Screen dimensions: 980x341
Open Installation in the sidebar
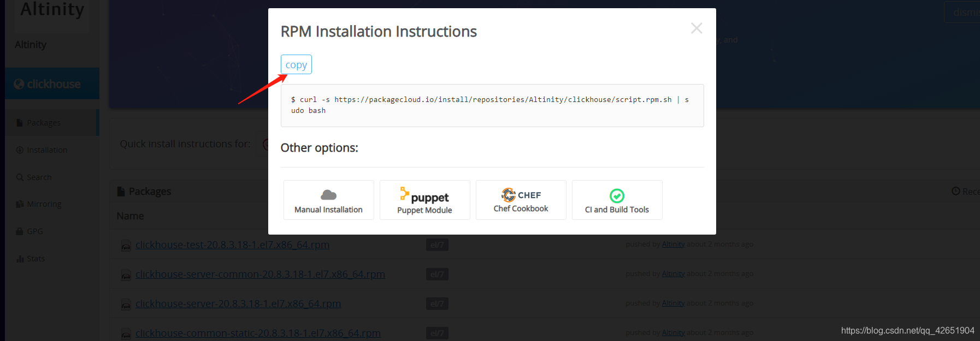pos(47,150)
